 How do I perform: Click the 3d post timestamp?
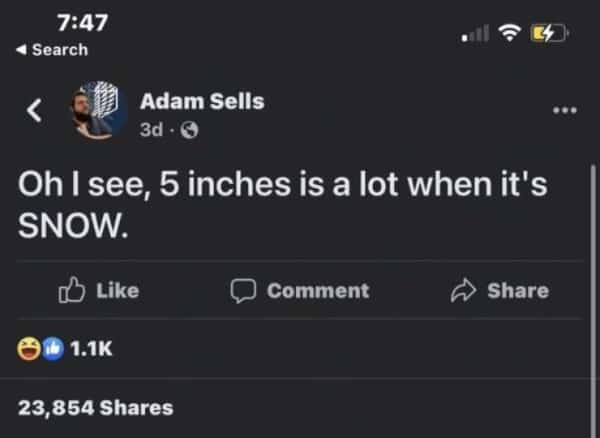pyautogui.click(x=151, y=127)
